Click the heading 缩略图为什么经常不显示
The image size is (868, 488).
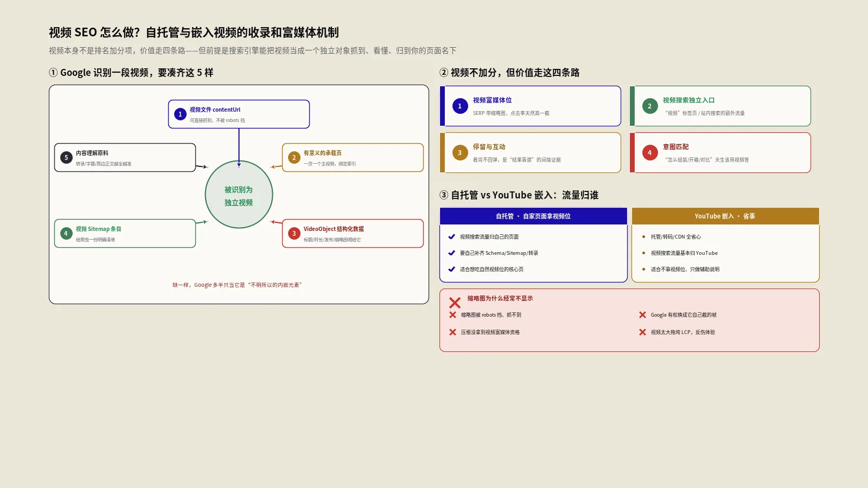(x=500, y=298)
